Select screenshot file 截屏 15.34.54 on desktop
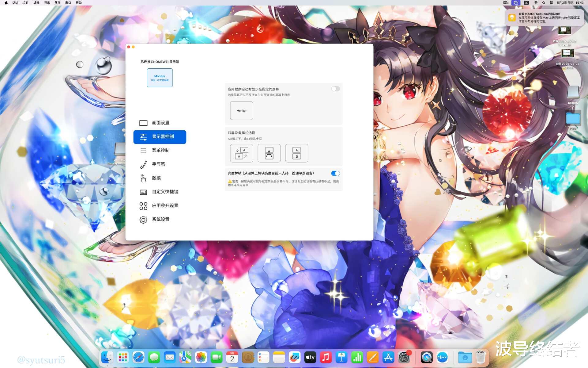588x368 pixels. [x=564, y=36]
